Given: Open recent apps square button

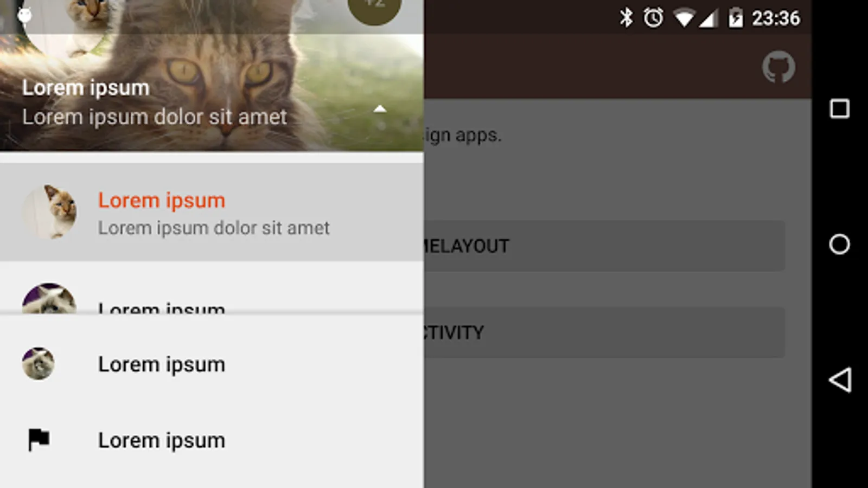Looking at the screenshot, I should pos(839,108).
